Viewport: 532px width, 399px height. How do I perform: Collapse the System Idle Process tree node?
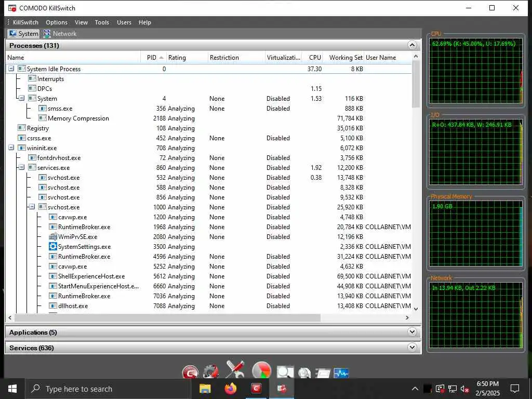pos(11,69)
